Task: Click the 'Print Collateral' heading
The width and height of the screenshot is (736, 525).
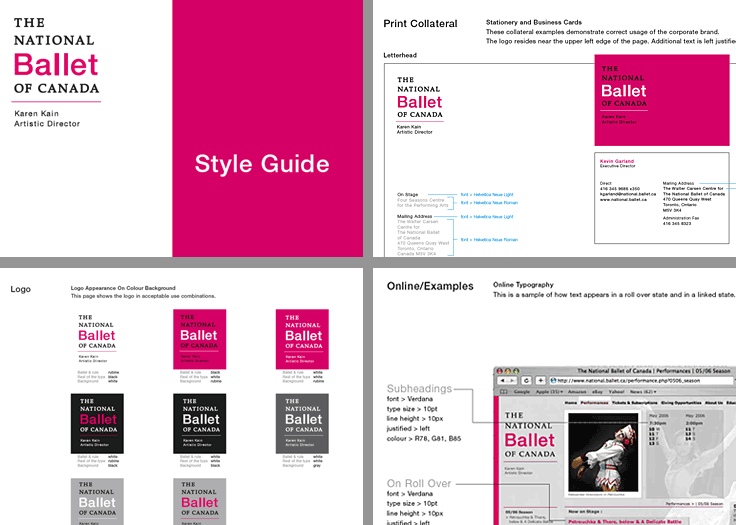Action: coord(420,24)
